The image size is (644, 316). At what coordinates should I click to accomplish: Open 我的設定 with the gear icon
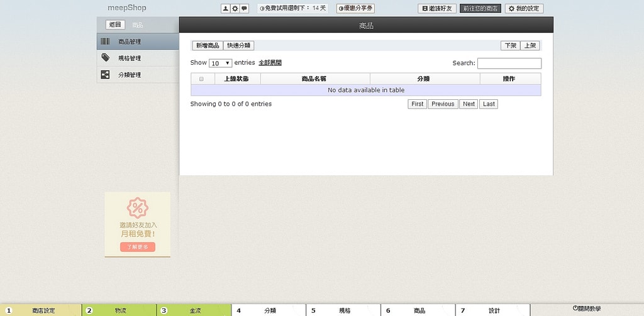coord(525,9)
